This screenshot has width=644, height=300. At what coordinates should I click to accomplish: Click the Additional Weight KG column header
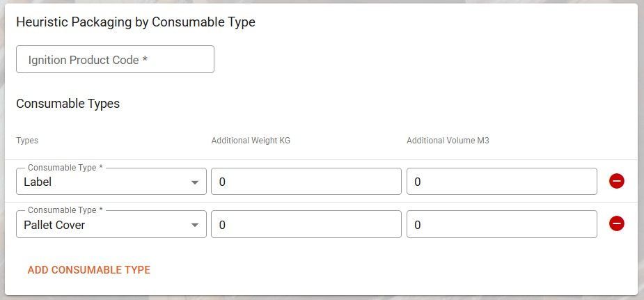(x=251, y=141)
